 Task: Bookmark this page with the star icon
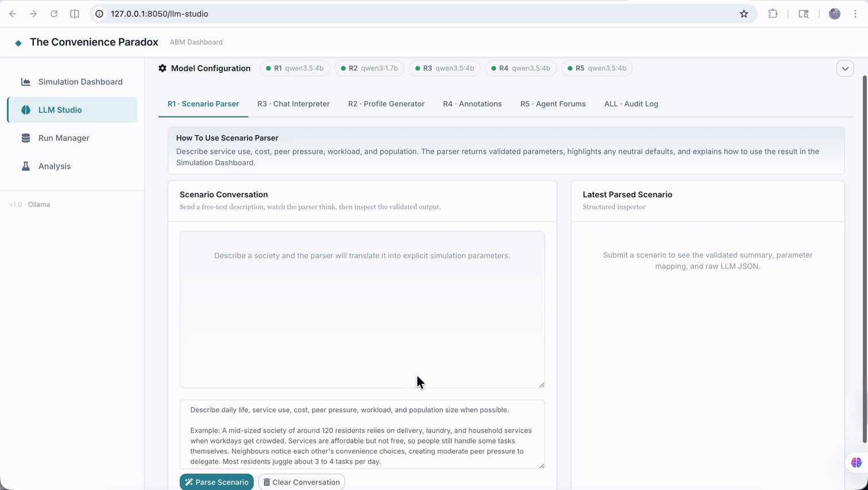pyautogui.click(x=744, y=14)
